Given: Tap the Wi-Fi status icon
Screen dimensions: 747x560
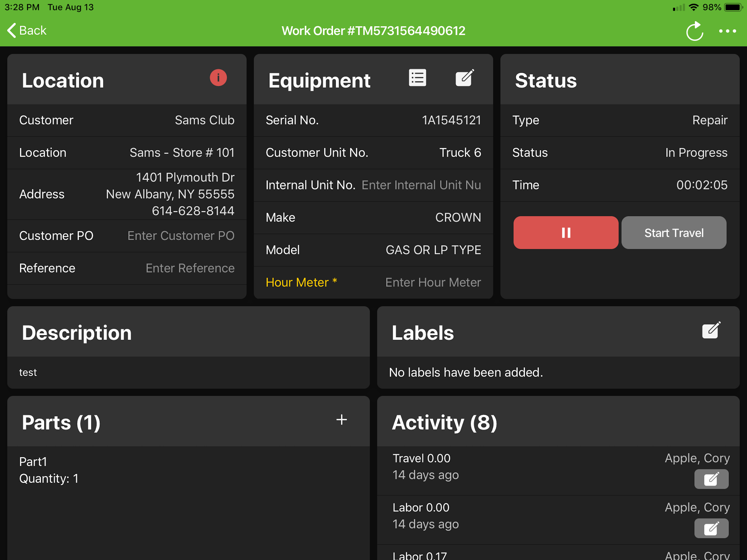Looking at the screenshot, I should pyautogui.click(x=693, y=7).
